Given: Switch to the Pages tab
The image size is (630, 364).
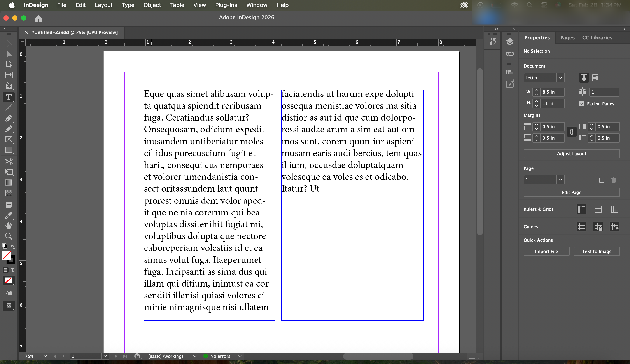Looking at the screenshot, I should click(567, 37).
